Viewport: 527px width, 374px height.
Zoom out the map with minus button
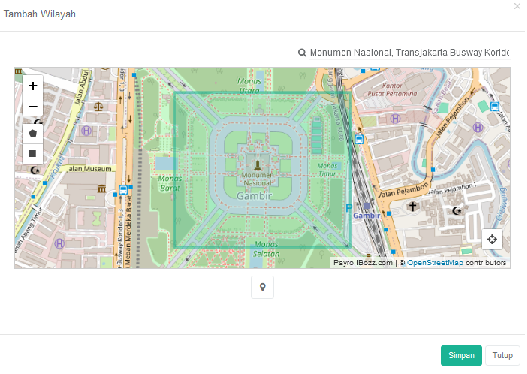[33, 107]
